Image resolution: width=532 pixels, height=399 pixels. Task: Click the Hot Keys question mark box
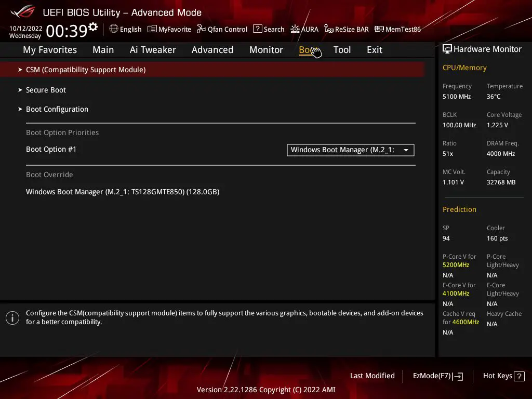click(x=519, y=376)
